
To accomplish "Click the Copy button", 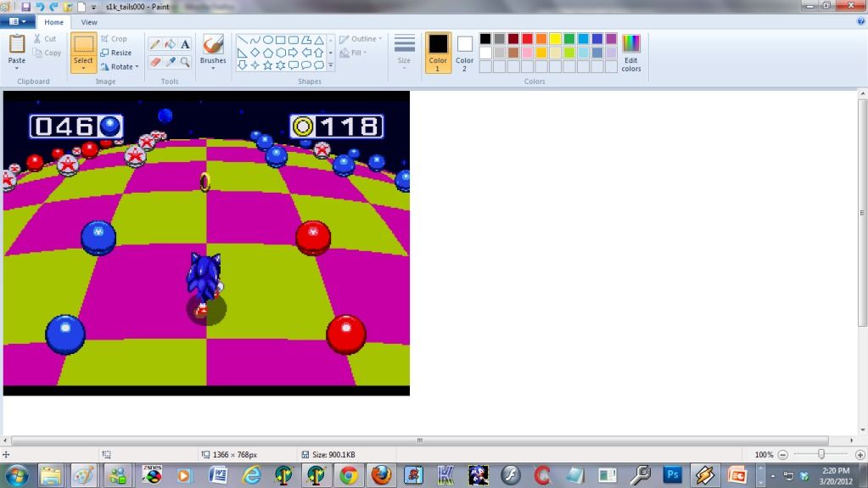I will click(47, 53).
